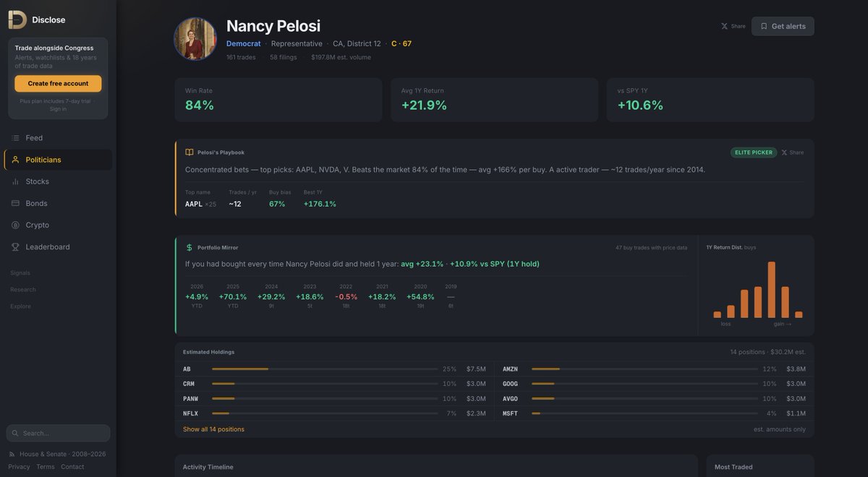Screen dimensions: 868x477
Task: Go to Stocks section
Action: tap(58, 181)
